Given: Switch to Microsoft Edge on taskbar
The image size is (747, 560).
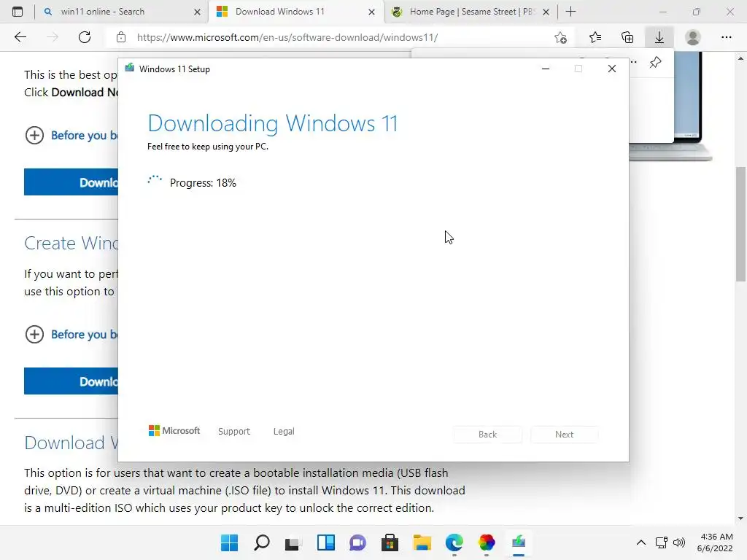Looking at the screenshot, I should coord(454,542).
